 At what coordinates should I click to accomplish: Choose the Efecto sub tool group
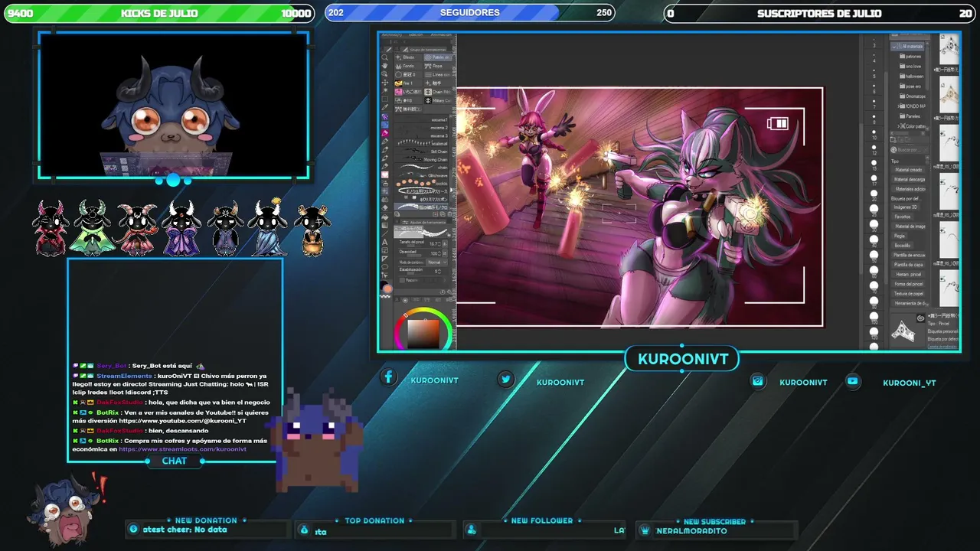click(409, 57)
